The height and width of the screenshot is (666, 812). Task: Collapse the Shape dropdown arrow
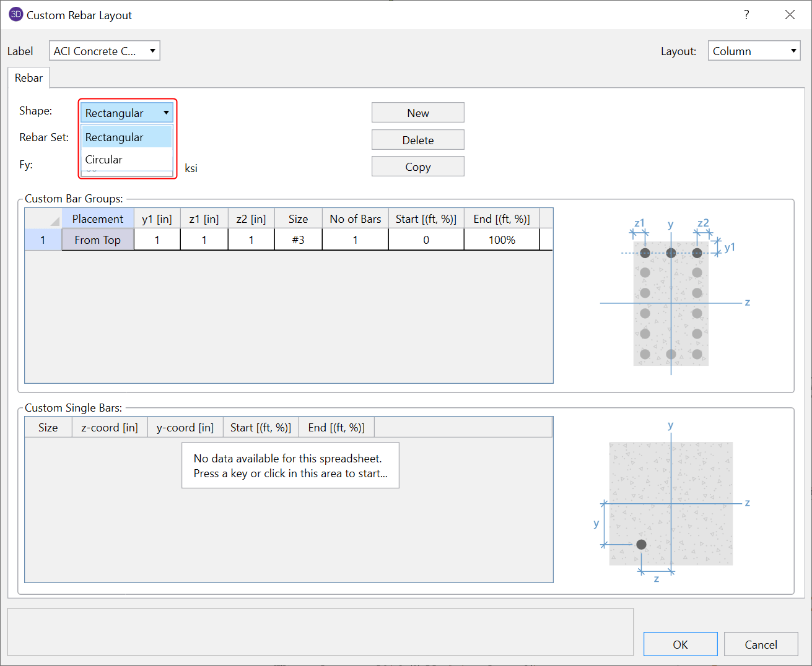pos(166,113)
